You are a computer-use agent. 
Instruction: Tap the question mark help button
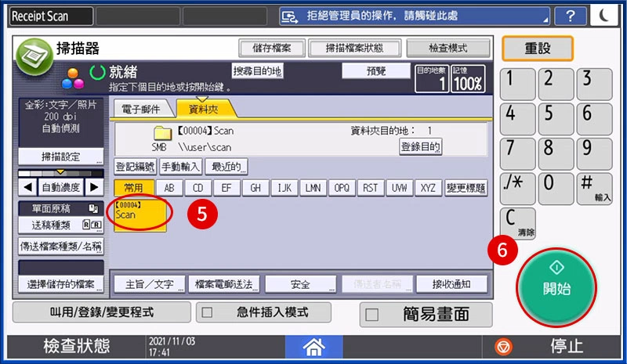pos(570,16)
